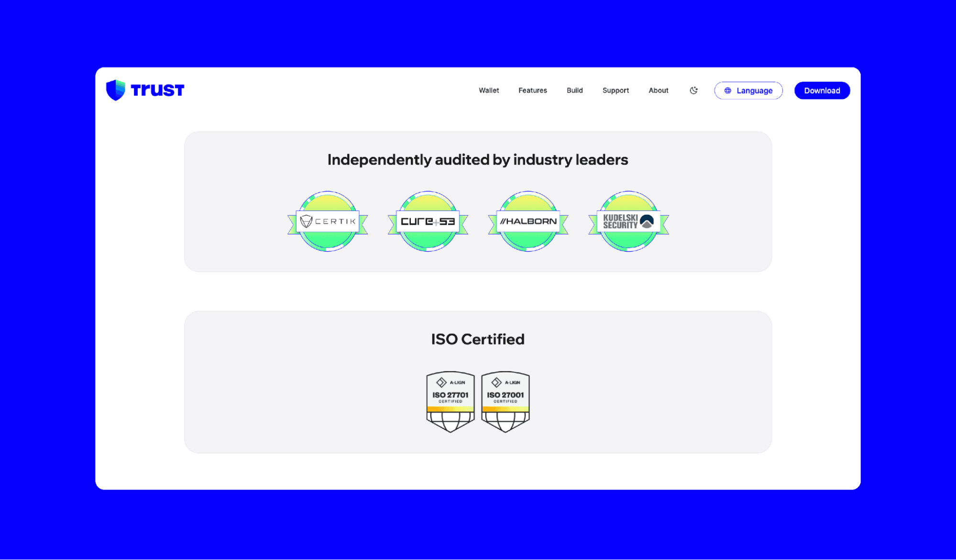956x560 pixels.
Task: Select the Features menu item
Action: coord(533,90)
